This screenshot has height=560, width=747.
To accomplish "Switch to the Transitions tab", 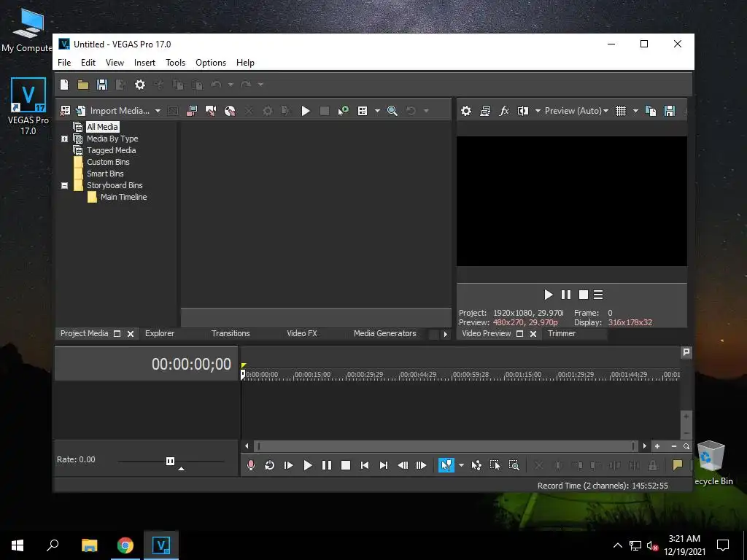I will click(231, 333).
